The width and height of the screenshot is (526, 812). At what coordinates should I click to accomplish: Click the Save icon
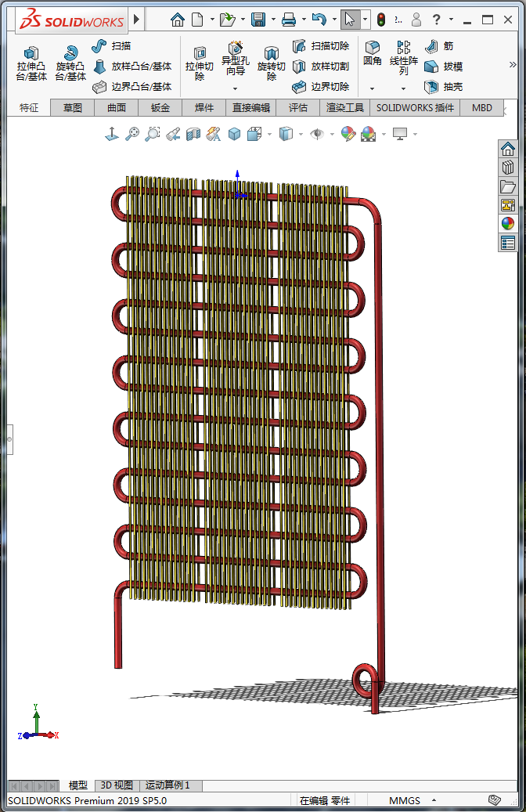(258, 20)
